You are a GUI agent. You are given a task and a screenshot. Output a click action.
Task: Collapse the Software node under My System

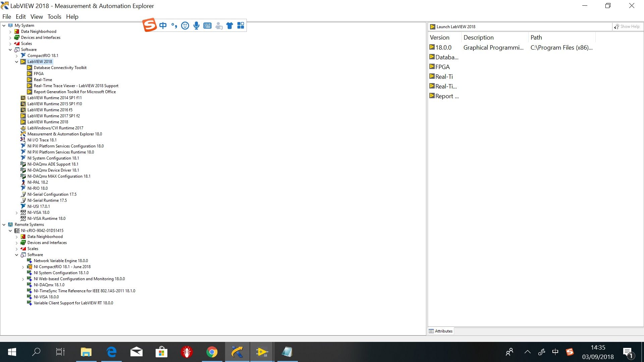10,50
